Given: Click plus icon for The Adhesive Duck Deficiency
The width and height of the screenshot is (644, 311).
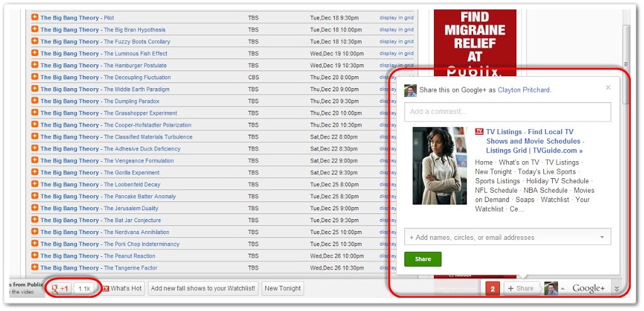Looking at the screenshot, I should 35,149.
